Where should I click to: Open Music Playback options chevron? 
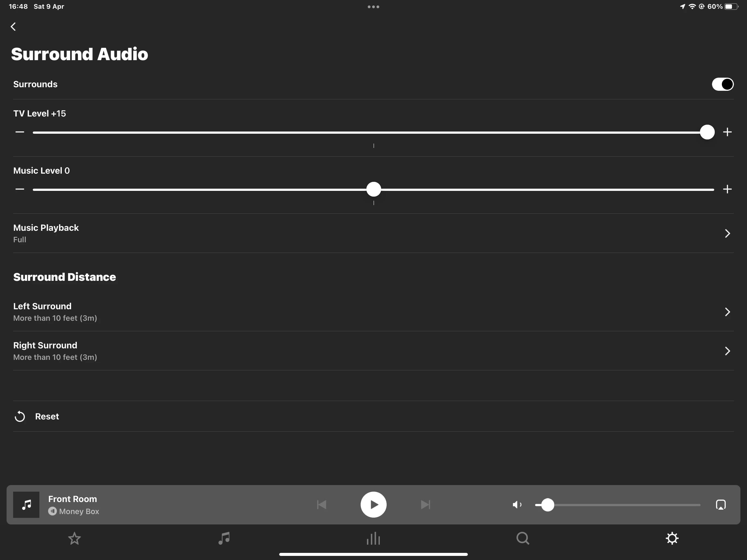coord(727,234)
